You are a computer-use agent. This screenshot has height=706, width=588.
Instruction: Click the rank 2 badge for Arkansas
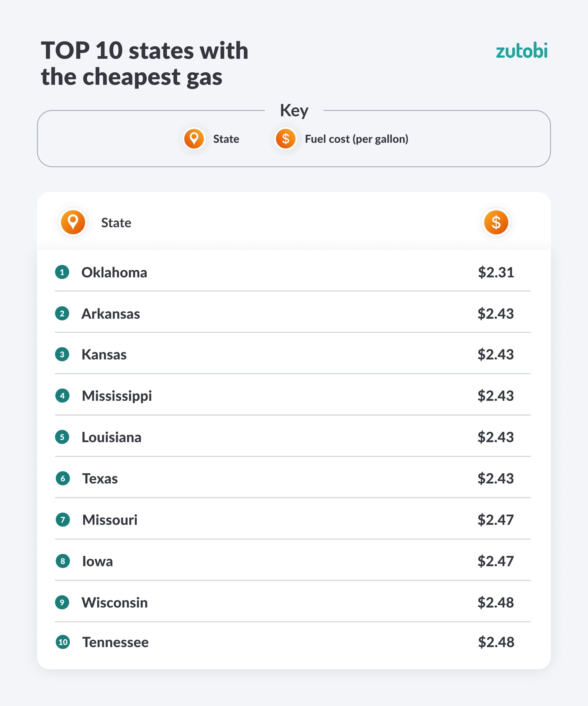(x=62, y=313)
